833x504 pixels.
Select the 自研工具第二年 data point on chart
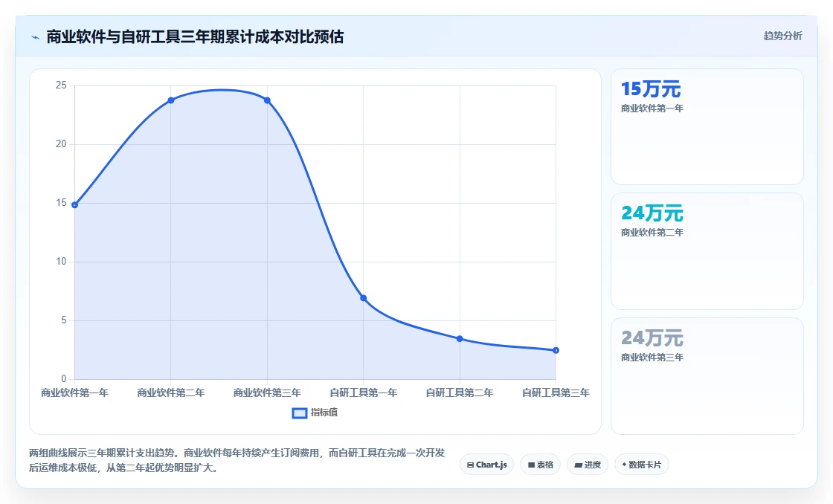pos(460,339)
